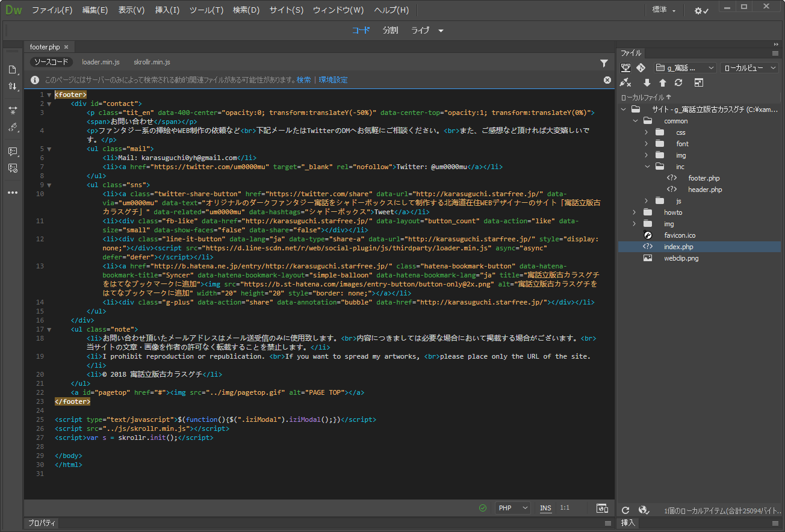The width and height of the screenshot is (785, 532).
Task: Open the ヘルプ(H) menu
Action: coord(391,10)
